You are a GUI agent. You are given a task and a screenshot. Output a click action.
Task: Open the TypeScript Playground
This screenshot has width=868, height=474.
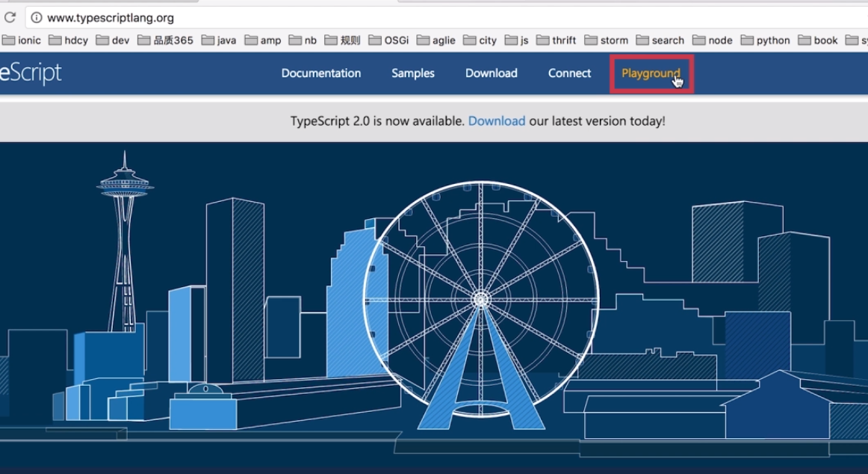pyautogui.click(x=651, y=73)
